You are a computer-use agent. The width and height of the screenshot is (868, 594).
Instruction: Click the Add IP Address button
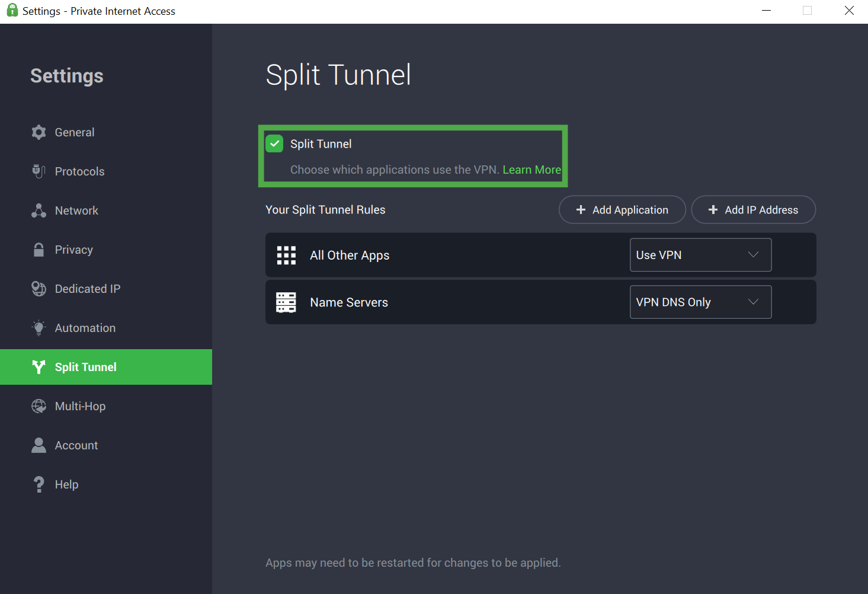point(754,210)
